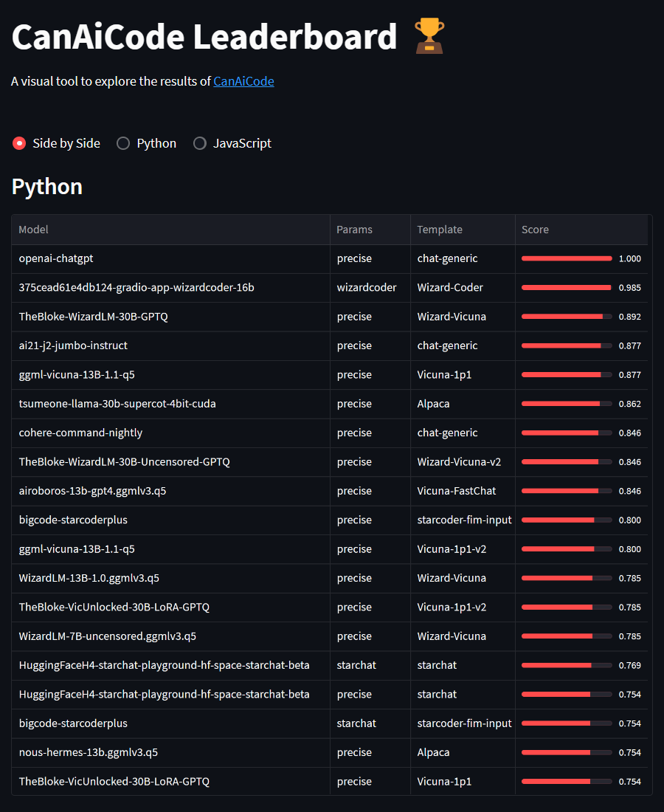
Task: Click the 375cead61e4db124-gradio-app-wizardcoder-16b cell
Action: (x=170, y=287)
